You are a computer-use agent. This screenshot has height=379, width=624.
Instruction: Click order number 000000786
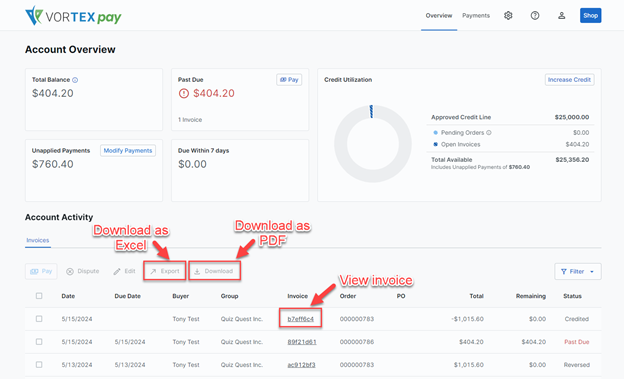(357, 342)
